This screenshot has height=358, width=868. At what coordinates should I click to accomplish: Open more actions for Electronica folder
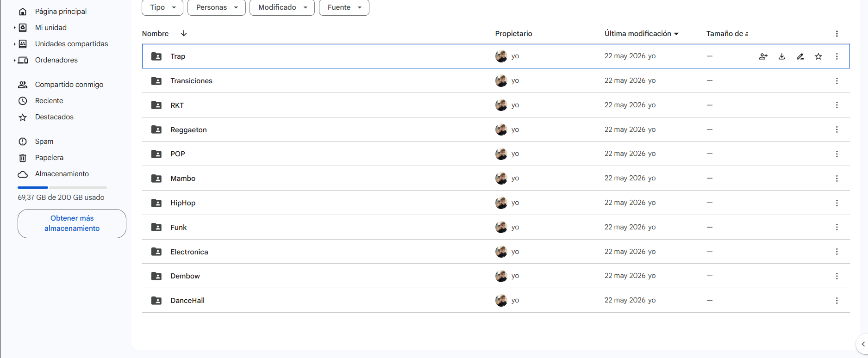click(837, 252)
